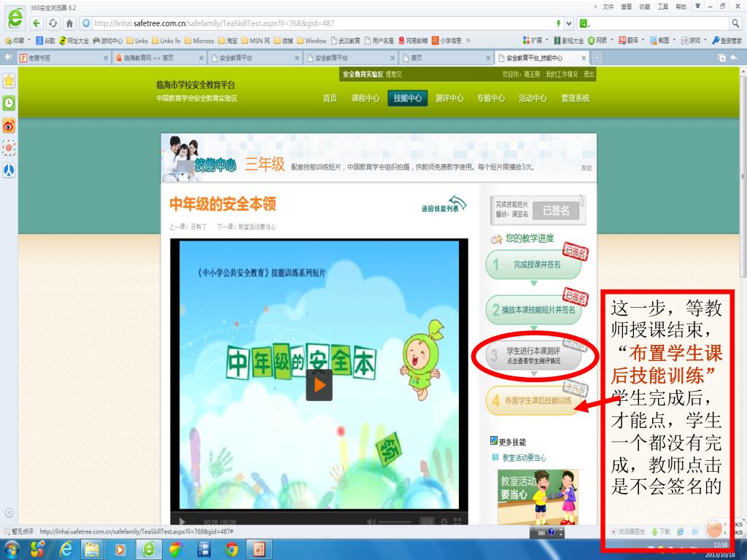Click the video volume speaker icon
The image size is (747, 560).
click(x=371, y=521)
